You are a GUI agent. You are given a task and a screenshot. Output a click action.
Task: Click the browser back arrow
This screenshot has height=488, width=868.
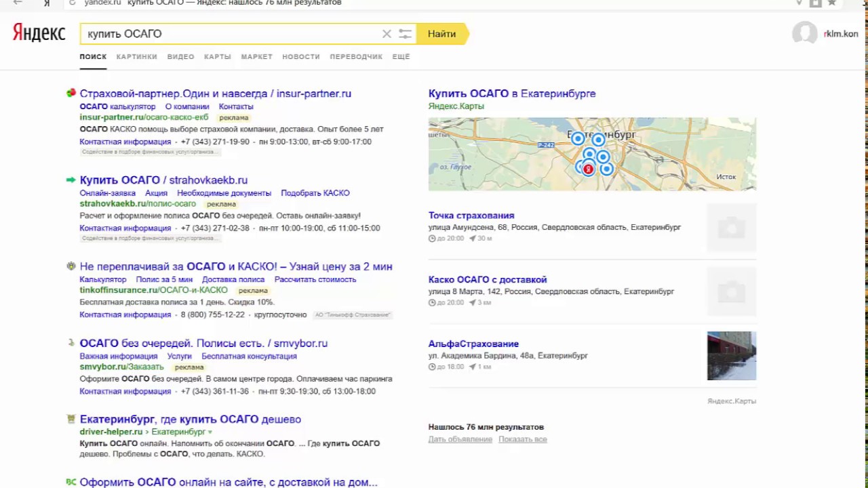point(18,3)
